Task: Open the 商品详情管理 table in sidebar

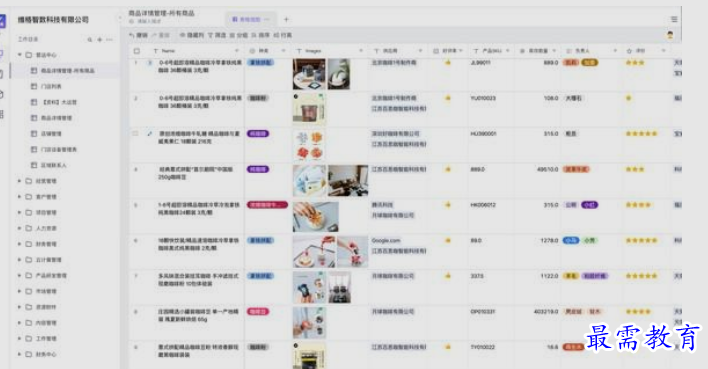Action: click(56, 118)
